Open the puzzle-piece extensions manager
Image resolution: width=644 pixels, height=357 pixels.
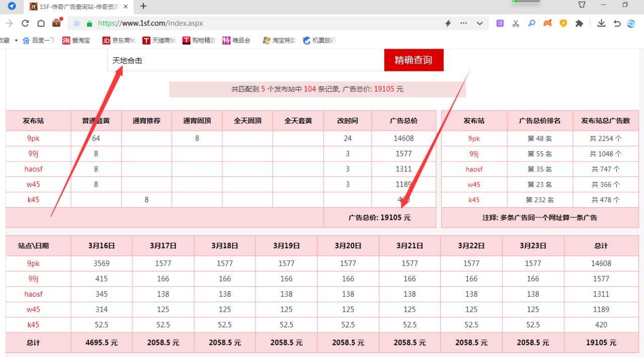(x=579, y=23)
